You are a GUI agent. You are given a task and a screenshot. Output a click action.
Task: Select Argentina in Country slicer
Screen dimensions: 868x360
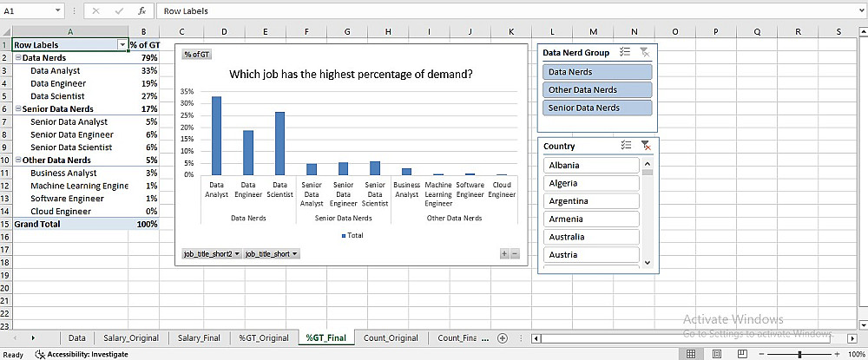590,201
